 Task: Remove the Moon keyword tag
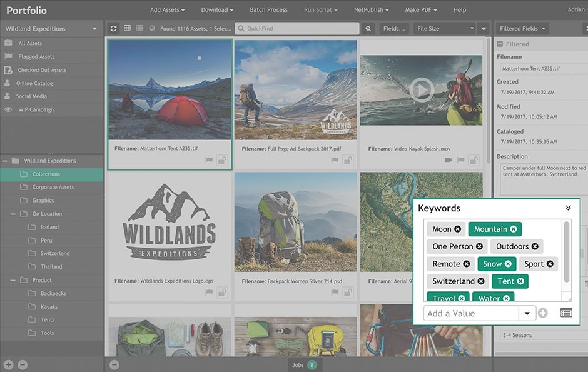tap(458, 229)
